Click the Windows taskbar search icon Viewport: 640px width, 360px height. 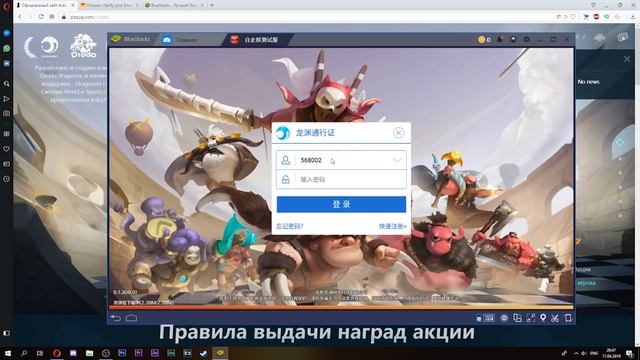(x=24, y=353)
